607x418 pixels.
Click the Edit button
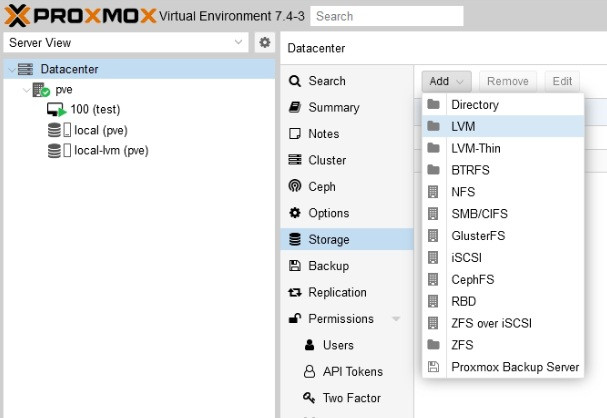[x=562, y=81]
